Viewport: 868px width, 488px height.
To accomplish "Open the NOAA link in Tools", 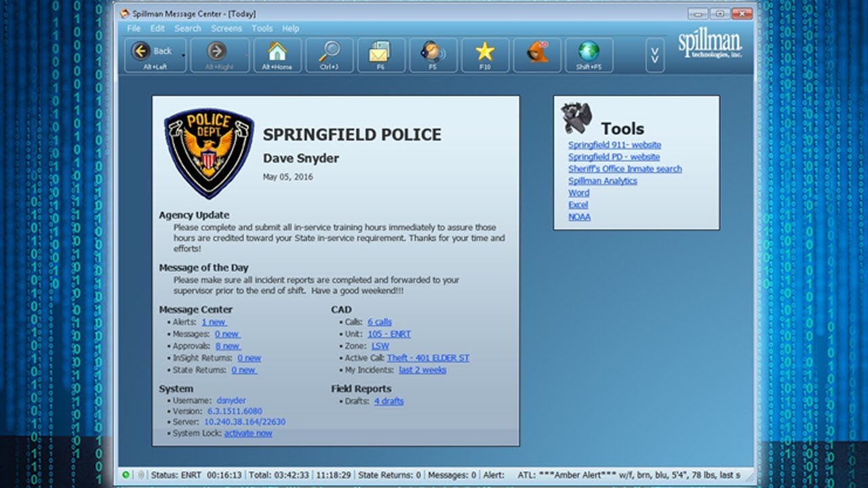I will (x=580, y=217).
